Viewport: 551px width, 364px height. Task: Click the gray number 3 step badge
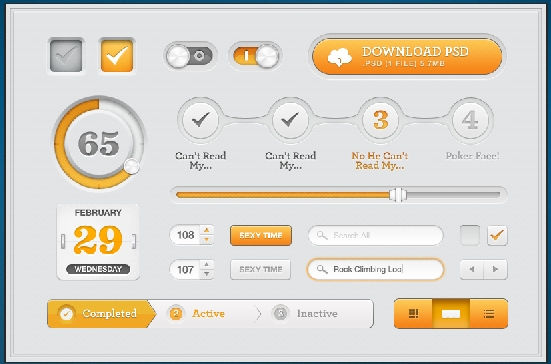click(x=280, y=313)
